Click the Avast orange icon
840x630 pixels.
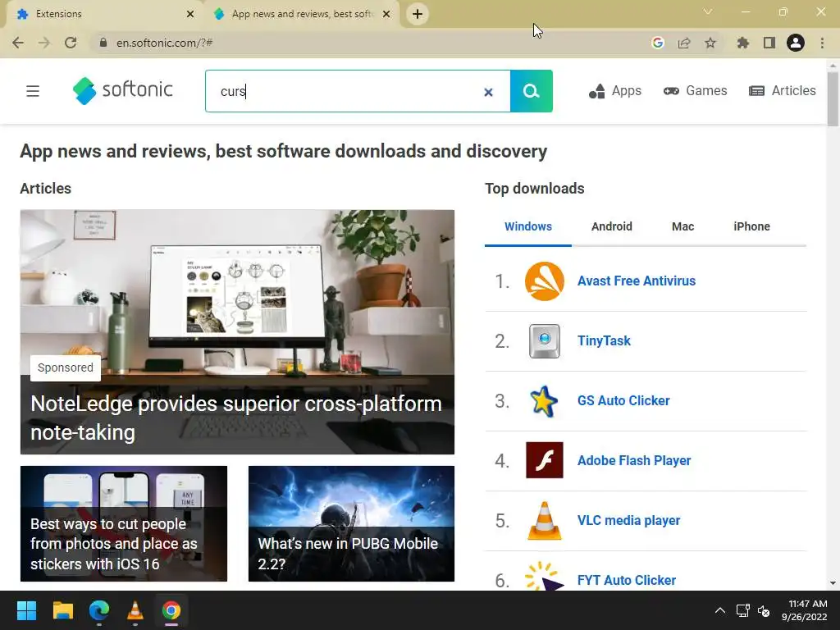[x=545, y=281]
